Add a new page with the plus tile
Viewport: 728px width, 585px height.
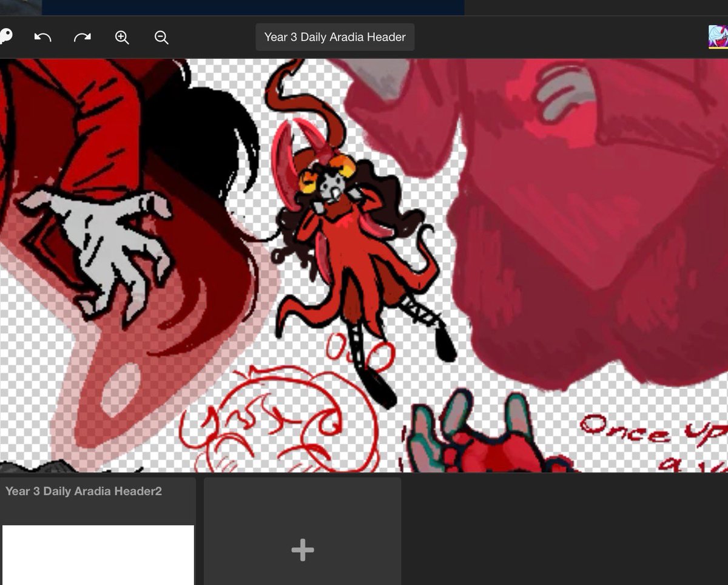point(302,532)
